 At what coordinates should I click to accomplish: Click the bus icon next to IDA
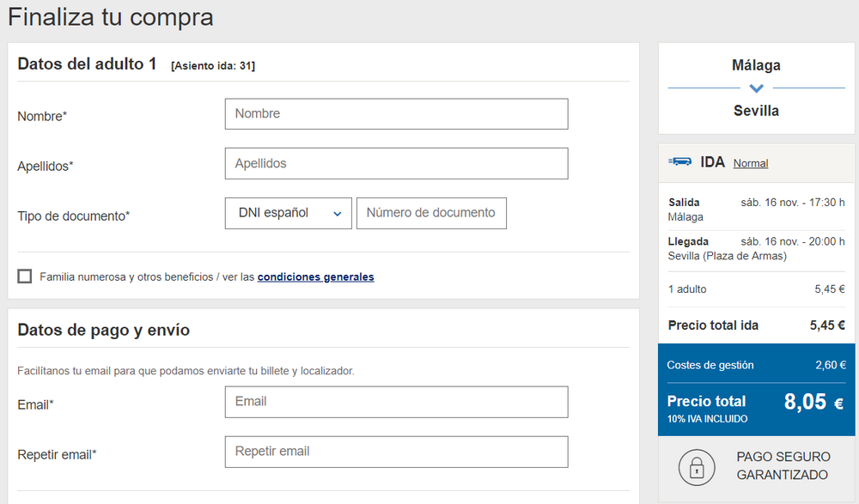click(x=680, y=161)
